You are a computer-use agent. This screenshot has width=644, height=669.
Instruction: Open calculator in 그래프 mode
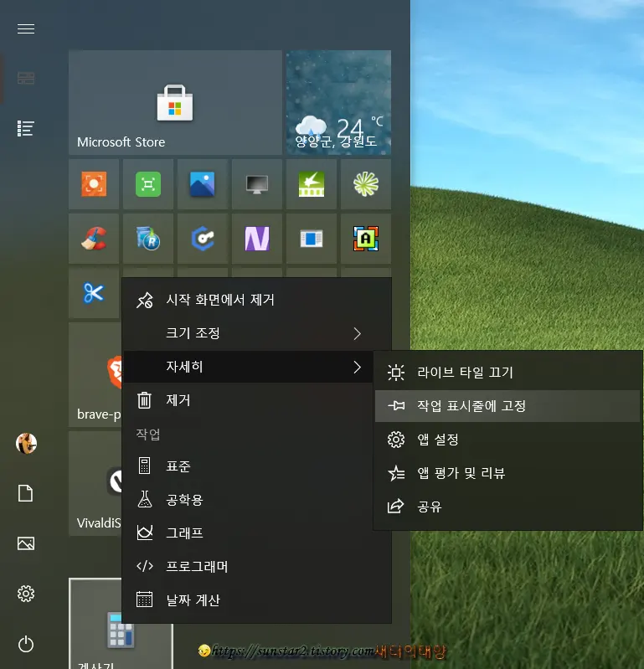click(x=257, y=533)
